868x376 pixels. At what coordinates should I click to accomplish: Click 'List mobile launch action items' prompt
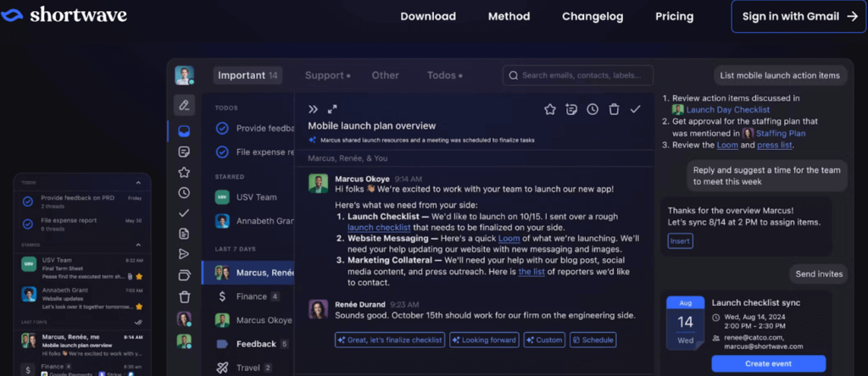(x=780, y=75)
